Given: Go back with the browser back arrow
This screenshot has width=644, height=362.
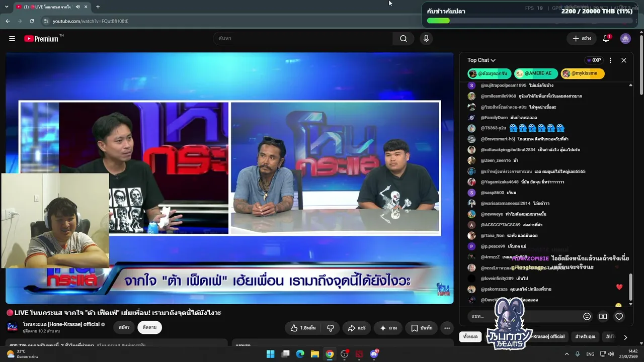Looking at the screenshot, I should point(8,21).
